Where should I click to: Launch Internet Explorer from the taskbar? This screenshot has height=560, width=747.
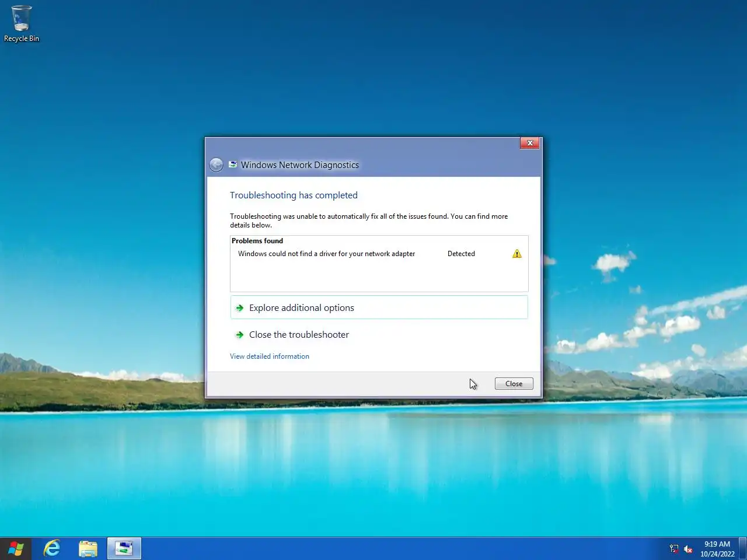[52, 549]
